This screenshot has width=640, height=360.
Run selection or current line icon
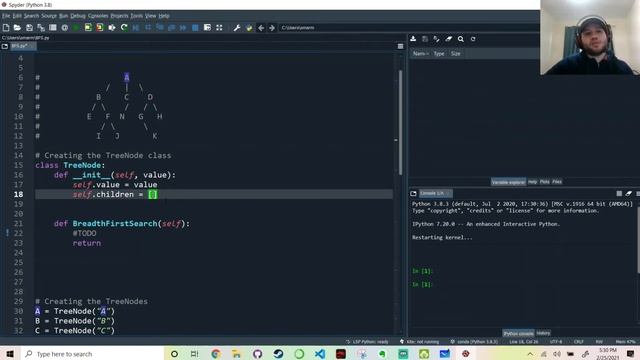pyautogui.click(x=112, y=28)
